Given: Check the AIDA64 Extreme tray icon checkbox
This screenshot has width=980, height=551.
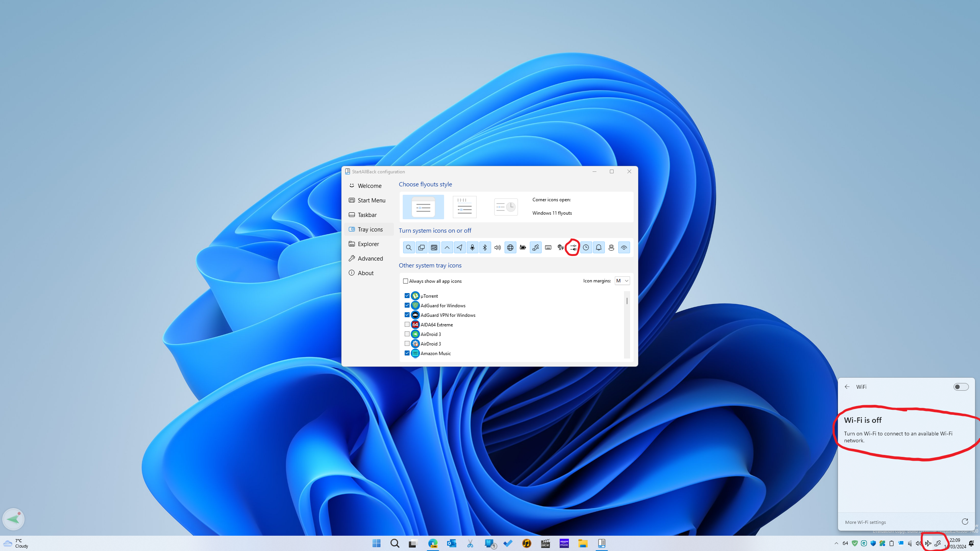Looking at the screenshot, I should (407, 324).
